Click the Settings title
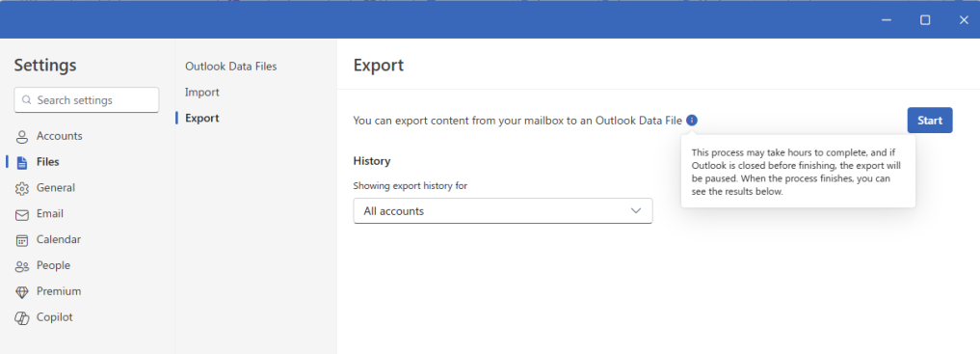 coord(45,65)
